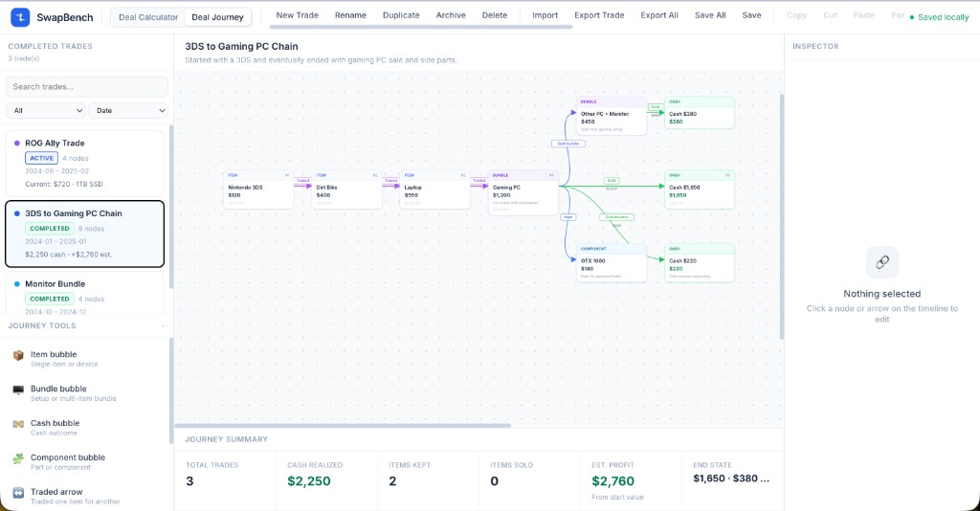980x511 pixels.
Task: Click the completed trades list scrollbar
Action: tap(171, 207)
